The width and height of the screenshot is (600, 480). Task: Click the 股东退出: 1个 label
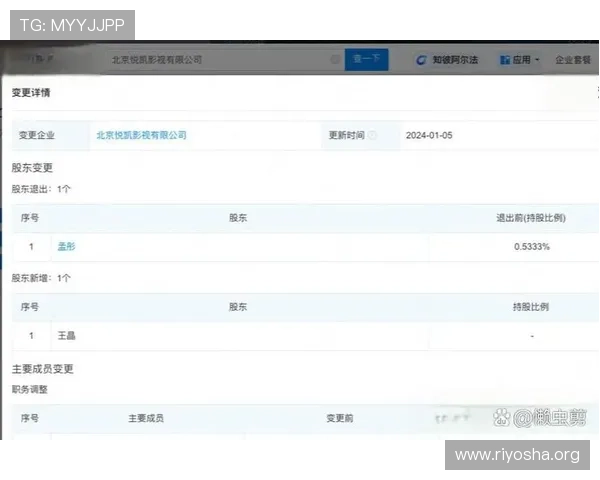41,189
